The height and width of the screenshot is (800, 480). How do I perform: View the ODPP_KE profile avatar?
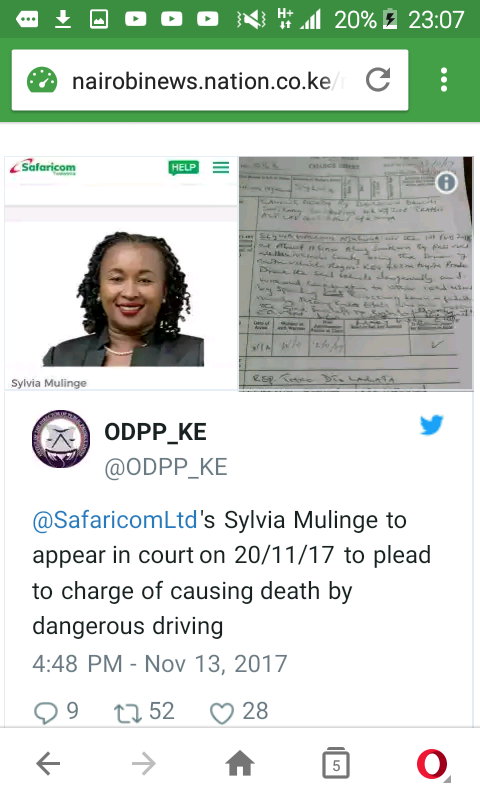click(61, 439)
